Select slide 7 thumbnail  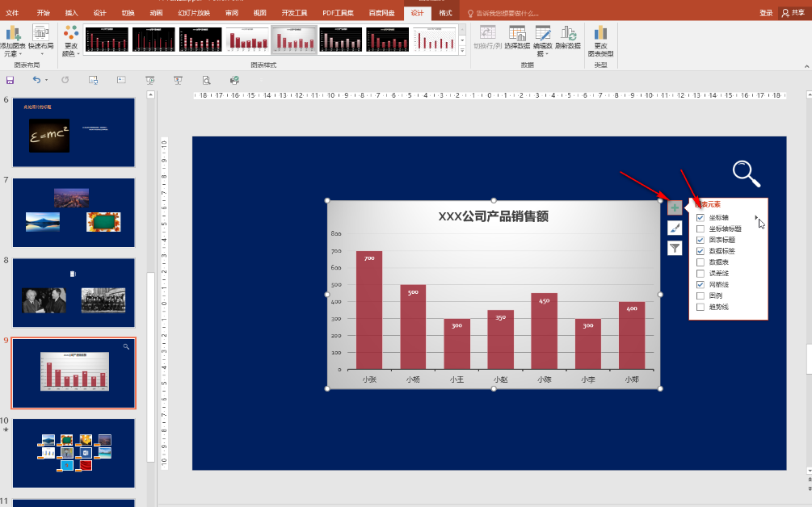pyautogui.click(x=74, y=212)
